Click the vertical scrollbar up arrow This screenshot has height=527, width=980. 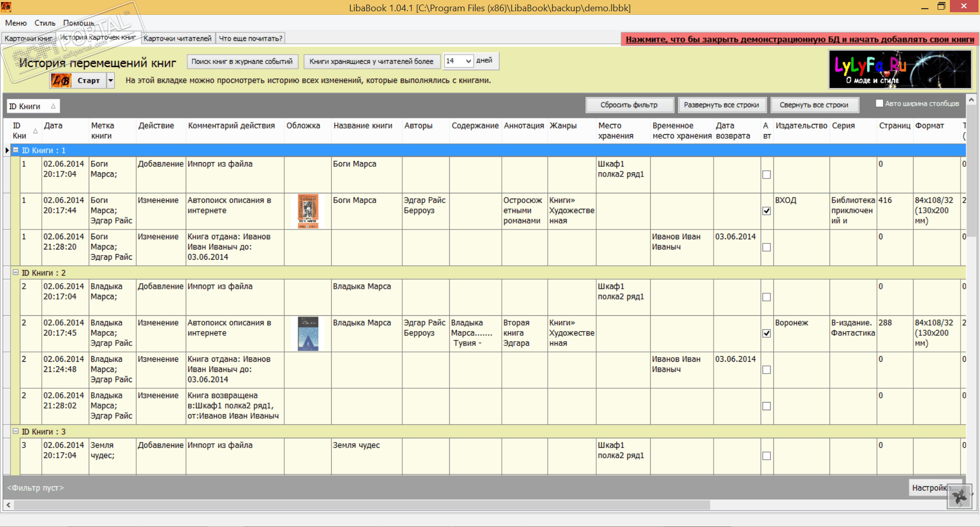pyautogui.click(x=971, y=100)
